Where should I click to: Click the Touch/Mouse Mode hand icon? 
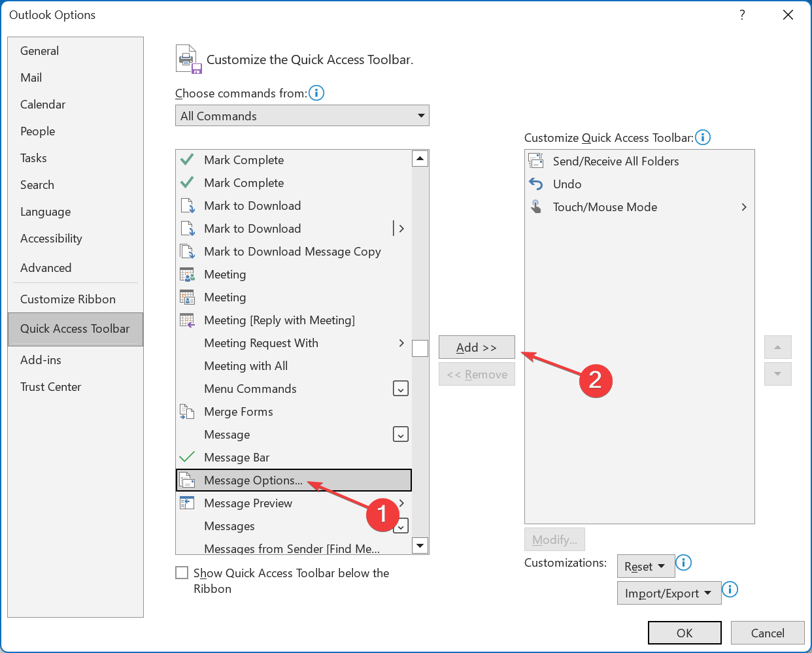[x=536, y=207]
